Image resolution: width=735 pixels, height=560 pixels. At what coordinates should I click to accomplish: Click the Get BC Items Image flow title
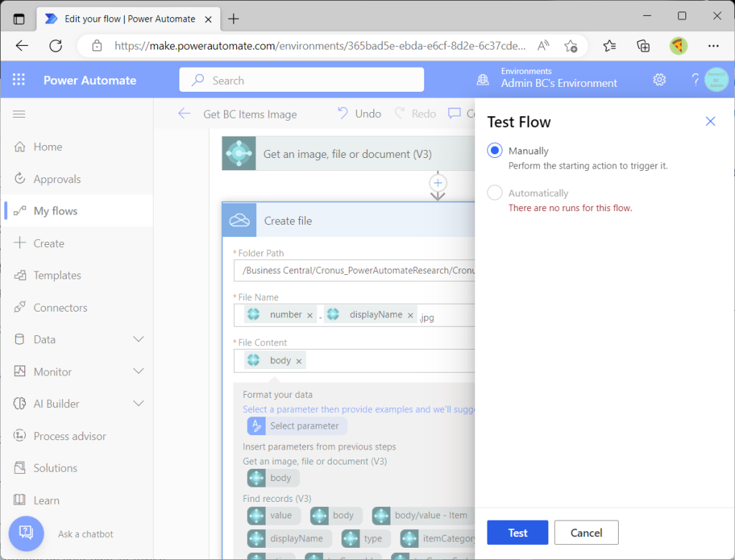(250, 114)
